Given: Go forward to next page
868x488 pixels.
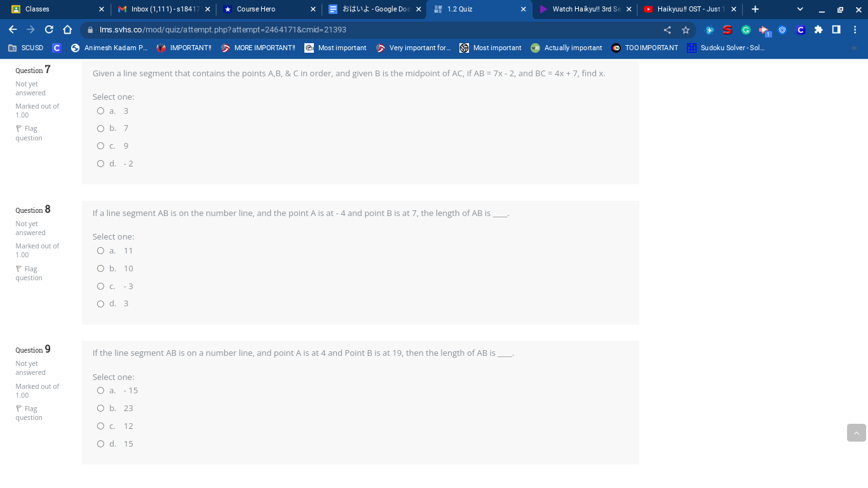Looking at the screenshot, I should click(x=31, y=30).
